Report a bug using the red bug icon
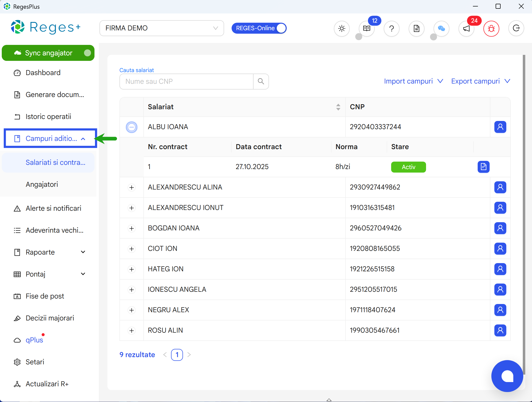Screen dimensions: 532x402 (x=491, y=28)
